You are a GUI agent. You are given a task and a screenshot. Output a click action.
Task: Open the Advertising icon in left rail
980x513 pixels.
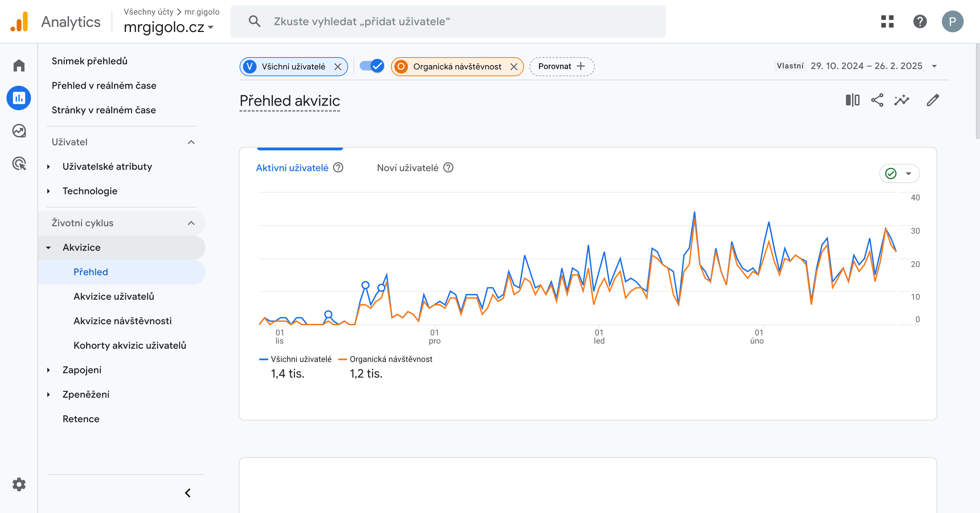pos(19,164)
